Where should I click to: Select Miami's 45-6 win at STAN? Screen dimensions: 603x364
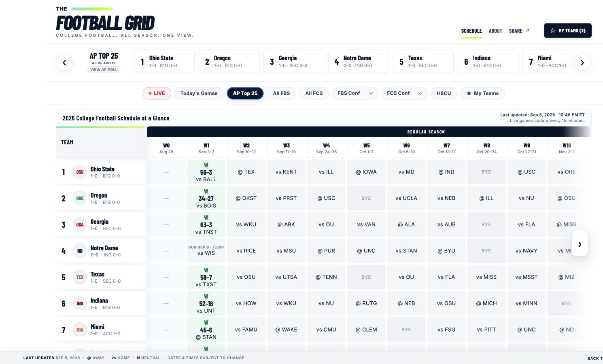tap(206, 330)
